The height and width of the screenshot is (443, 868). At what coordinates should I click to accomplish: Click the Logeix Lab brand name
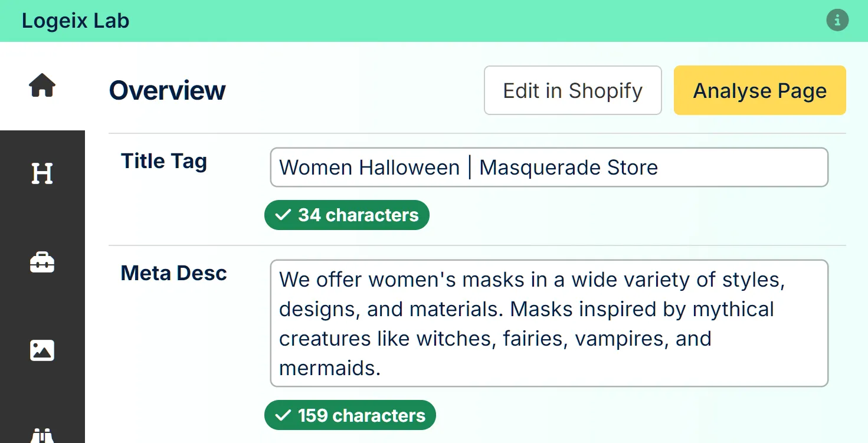(x=75, y=21)
